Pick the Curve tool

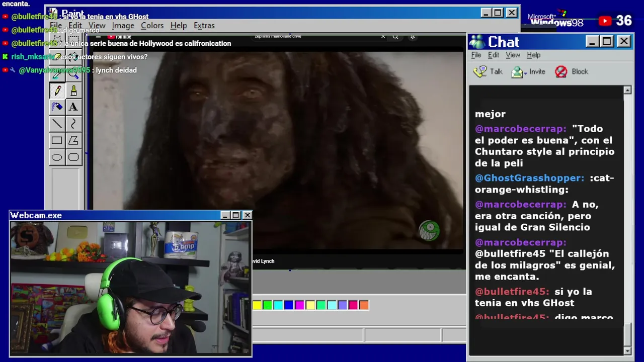coord(73,124)
